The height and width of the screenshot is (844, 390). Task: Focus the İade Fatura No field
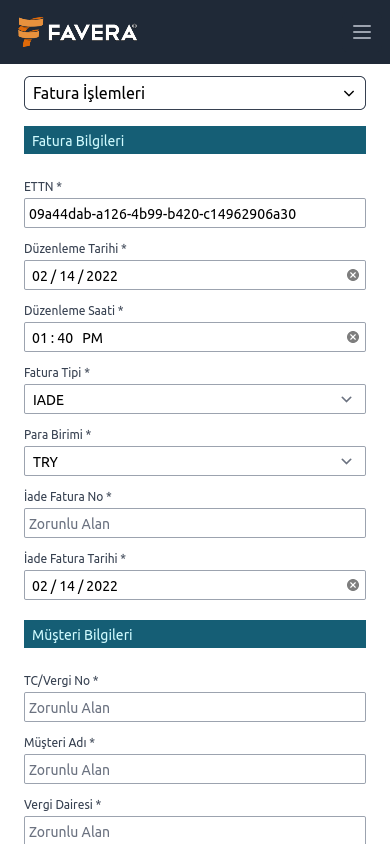click(x=195, y=523)
